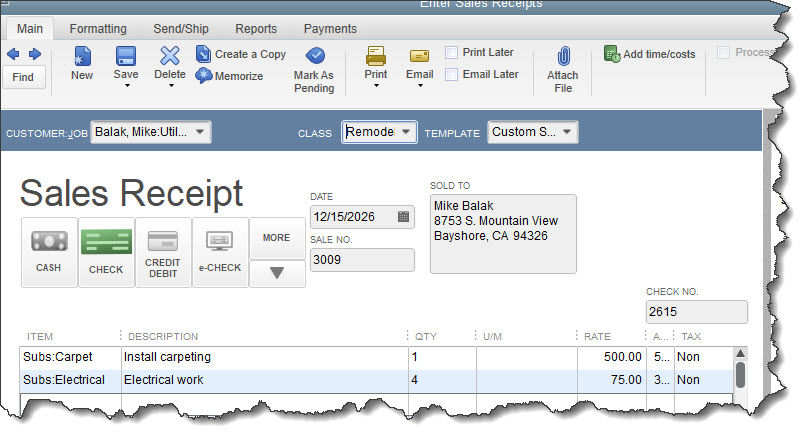This screenshot has height=443, width=812.
Task: Open the Payments tab
Action: (329, 29)
